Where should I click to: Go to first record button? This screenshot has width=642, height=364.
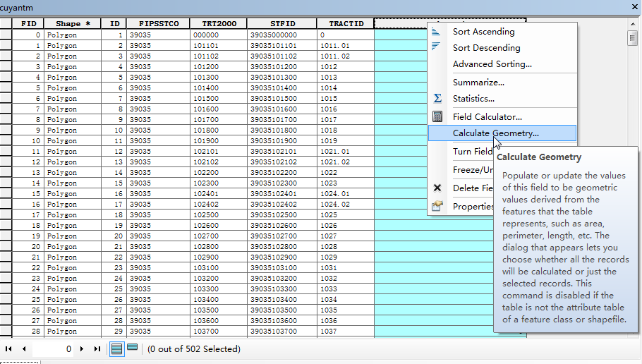pos(8,349)
